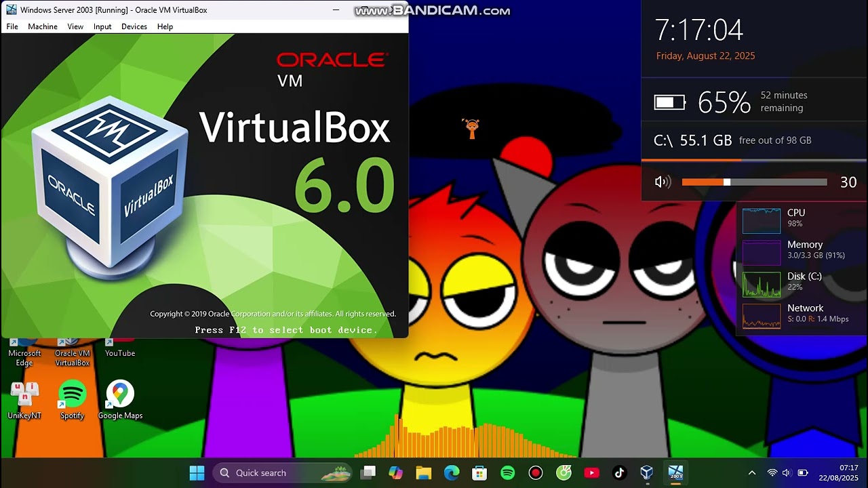Click the 55.1 GB free space text
The height and width of the screenshot is (488, 868).
coord(706,140)
